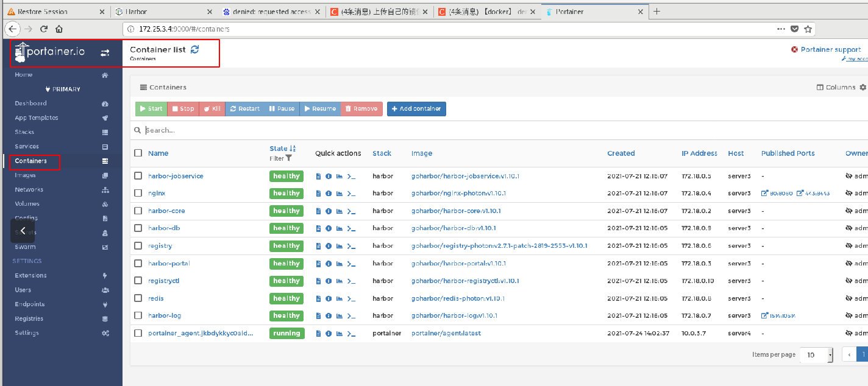Click the Restart button

245,109
